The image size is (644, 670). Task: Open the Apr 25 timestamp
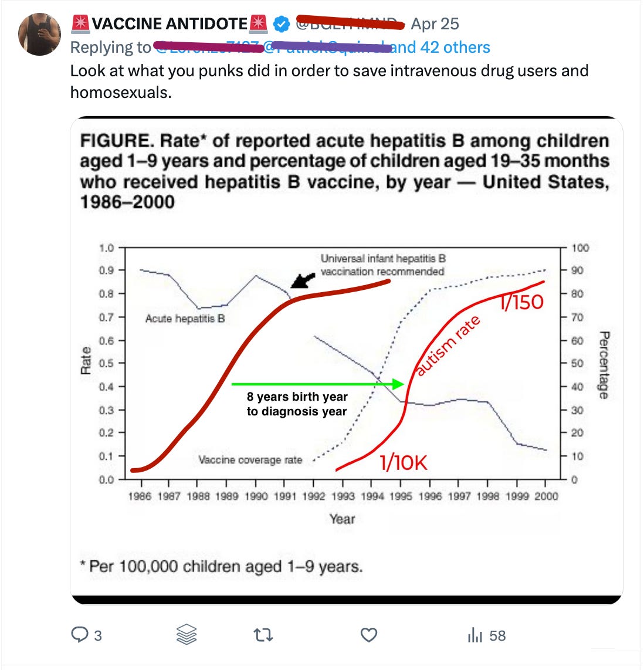pyautogui.click(x=435, y=24)
